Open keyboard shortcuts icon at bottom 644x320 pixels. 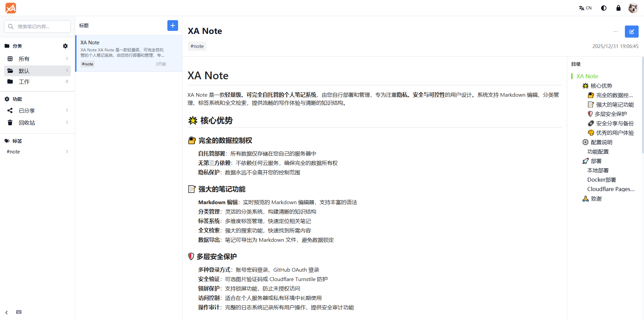coord(19,312)
